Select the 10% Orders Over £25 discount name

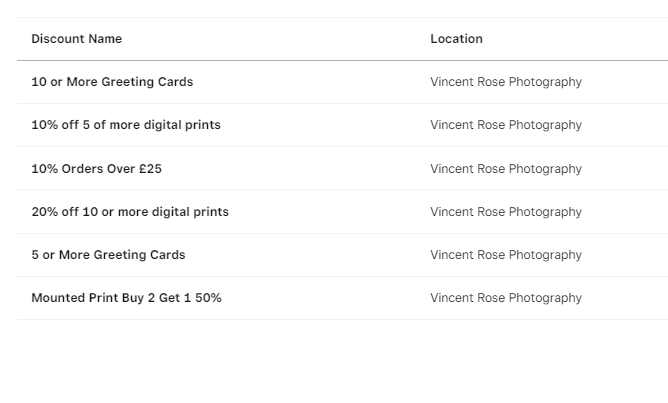point(96,169)
